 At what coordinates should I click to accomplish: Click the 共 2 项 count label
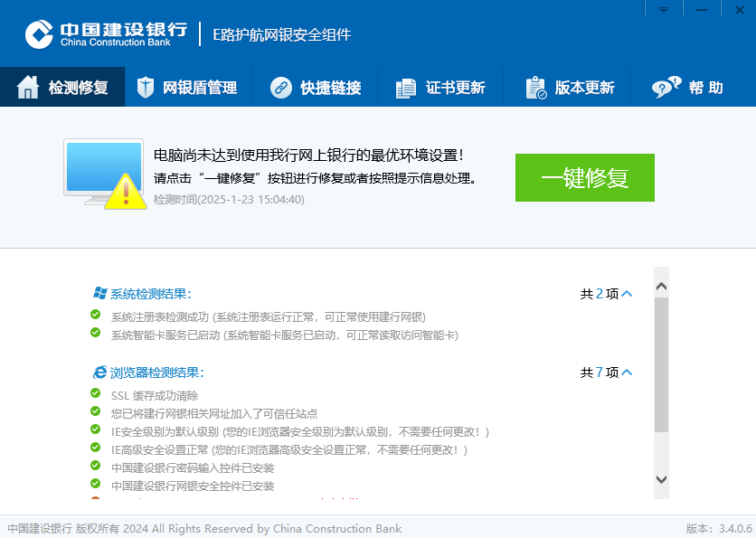coord(600,294)
